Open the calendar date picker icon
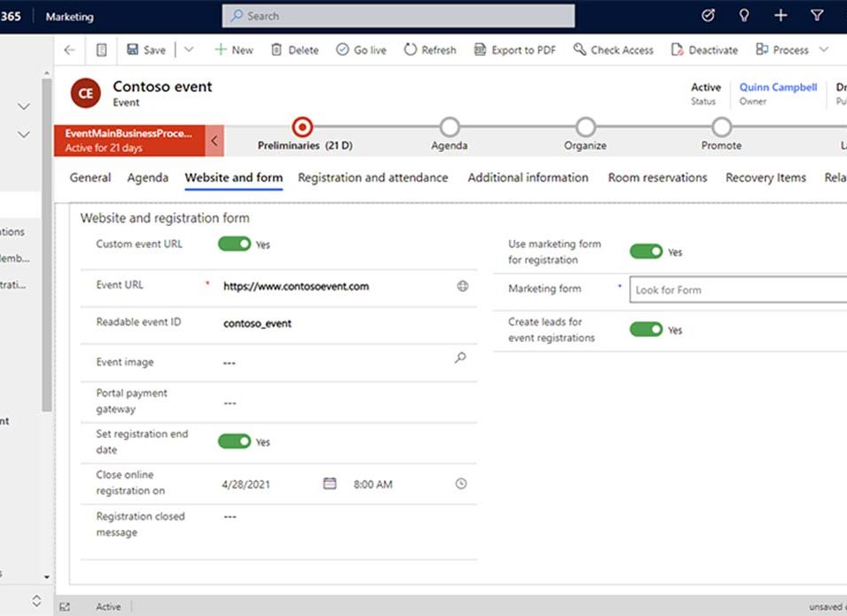Screen dimensions: 847x616 pos(329,483)
